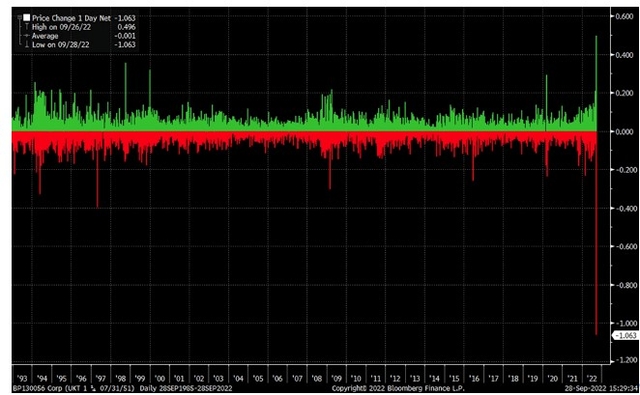Select the '93 year marker on x-axis
The height and width of the screenshot is (395, 640).
[x=22, y=378]
